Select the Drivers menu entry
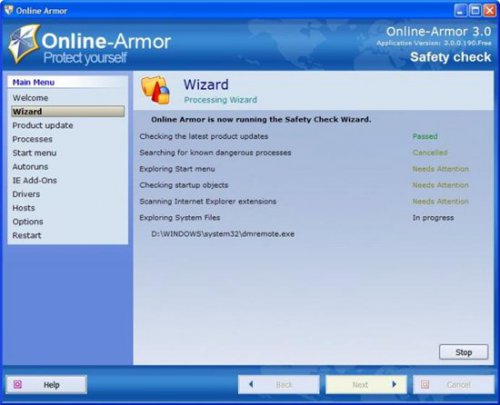500x405 pixels. [26, 194]
